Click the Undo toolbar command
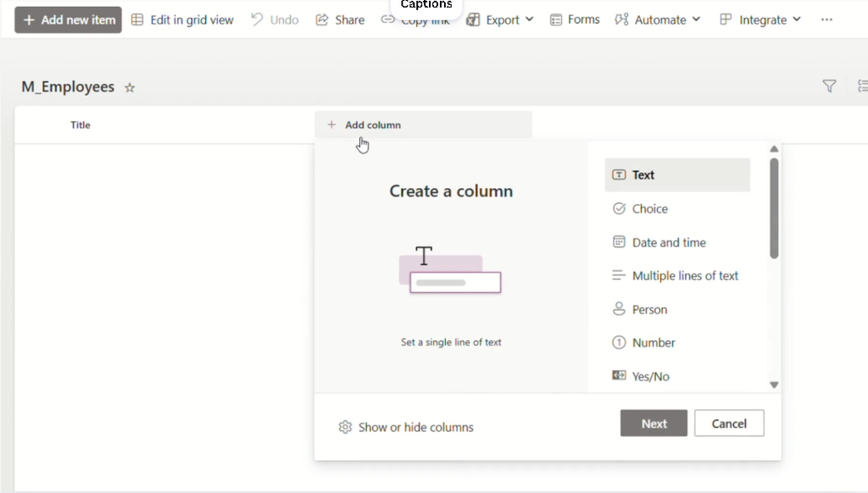Image resolution: width=868 pixels, height=493 pixels. click(275, 20)
